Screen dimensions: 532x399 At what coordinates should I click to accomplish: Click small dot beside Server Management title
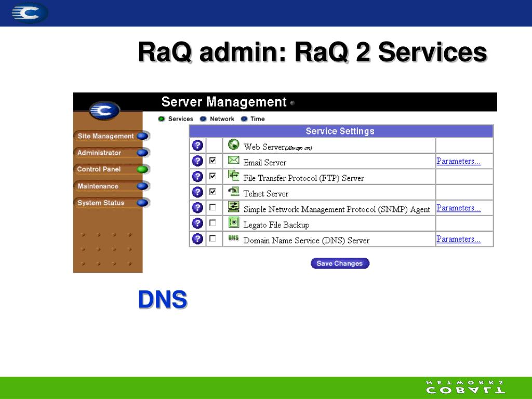point(292,103)
